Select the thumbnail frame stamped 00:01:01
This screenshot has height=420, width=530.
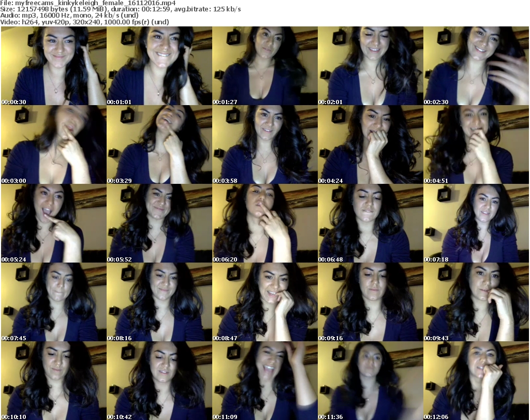159,66
